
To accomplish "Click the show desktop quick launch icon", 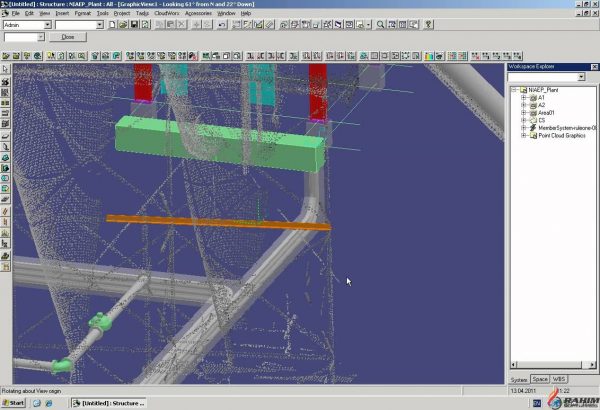I will (x=37, y=403).
